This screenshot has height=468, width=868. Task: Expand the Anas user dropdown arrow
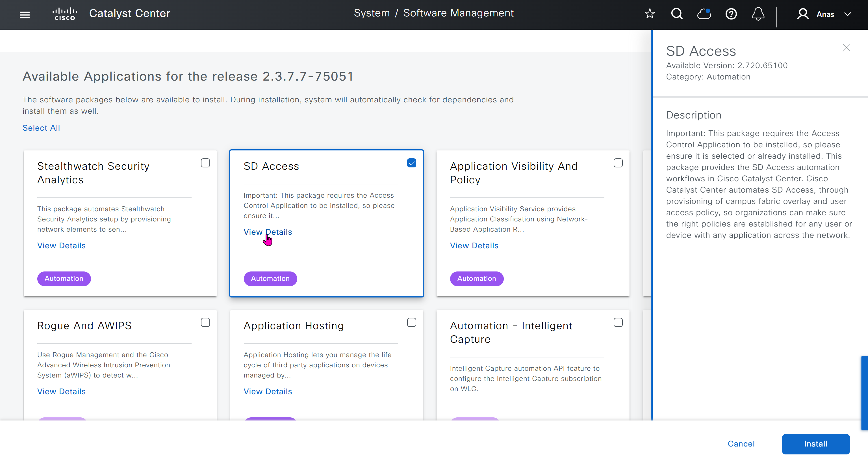click(x=847, y=14)
